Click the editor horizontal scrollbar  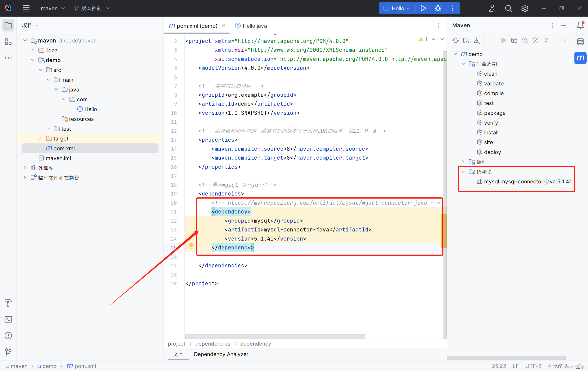pos(275,336)
